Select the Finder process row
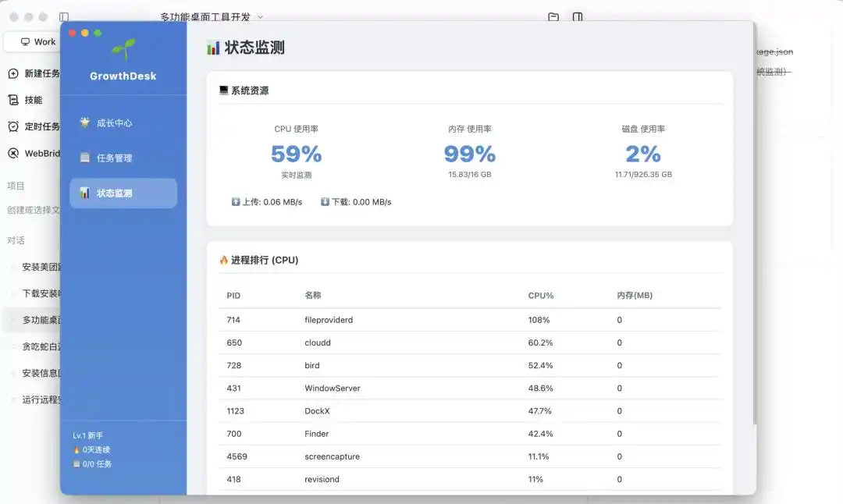The width and height of the screenshot is (843, 504). (469, 434)
